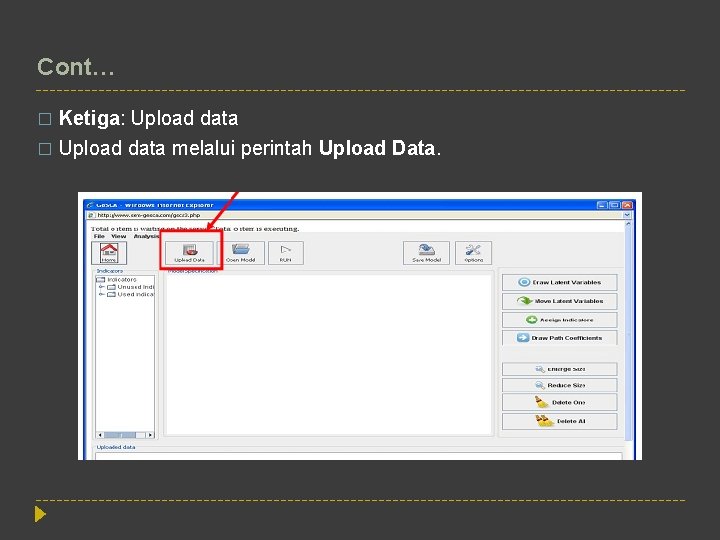
Task: Click Reduce Size button
Action: (559, 385)
